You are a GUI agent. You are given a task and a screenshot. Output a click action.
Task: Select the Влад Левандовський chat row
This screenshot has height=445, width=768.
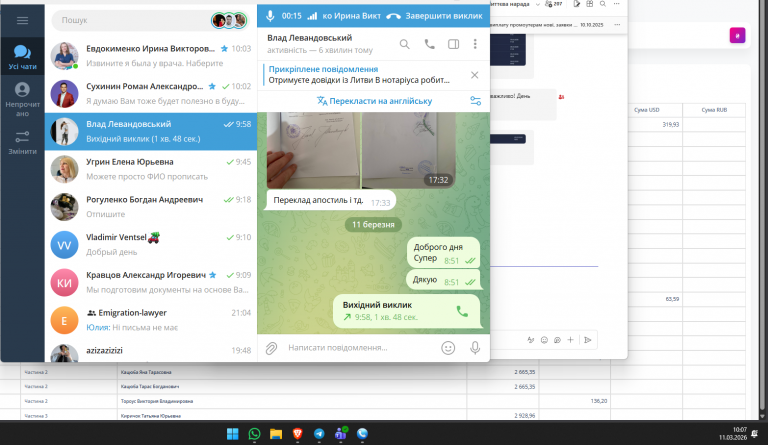(x=151, y=131)
